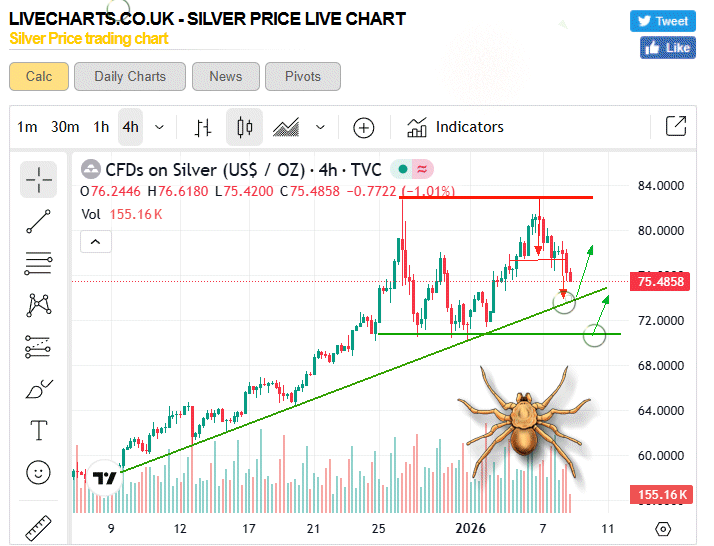Switch to the Pivots tab
Image resolution: width=714 pixels, height=546 pixels.
tap(303, 76)
